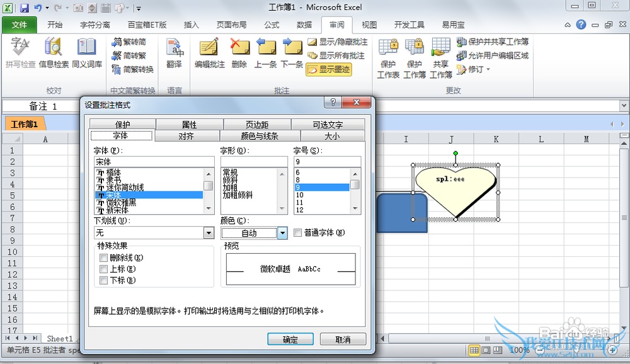630x364 pixels.
Task: Click 确定 OK button
Action: pyautogui.click(x=290, y=339)
